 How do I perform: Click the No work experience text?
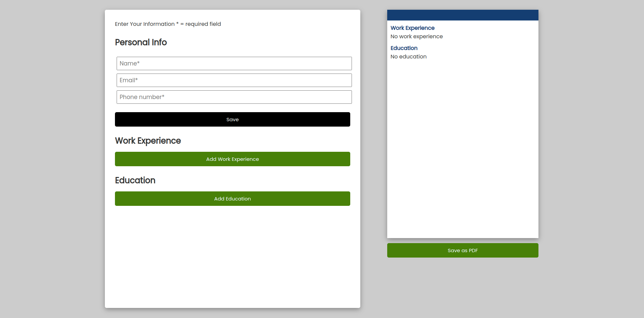[x=416, y=36]
